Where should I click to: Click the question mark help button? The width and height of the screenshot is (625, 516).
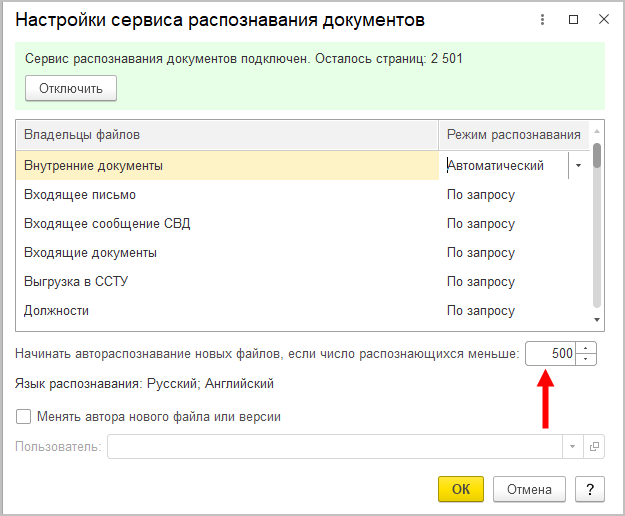tap(591, 489)
